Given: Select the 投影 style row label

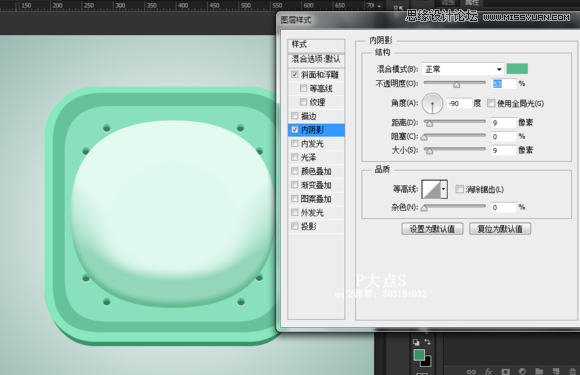Looking at the screenshot, I should [308, 226].
